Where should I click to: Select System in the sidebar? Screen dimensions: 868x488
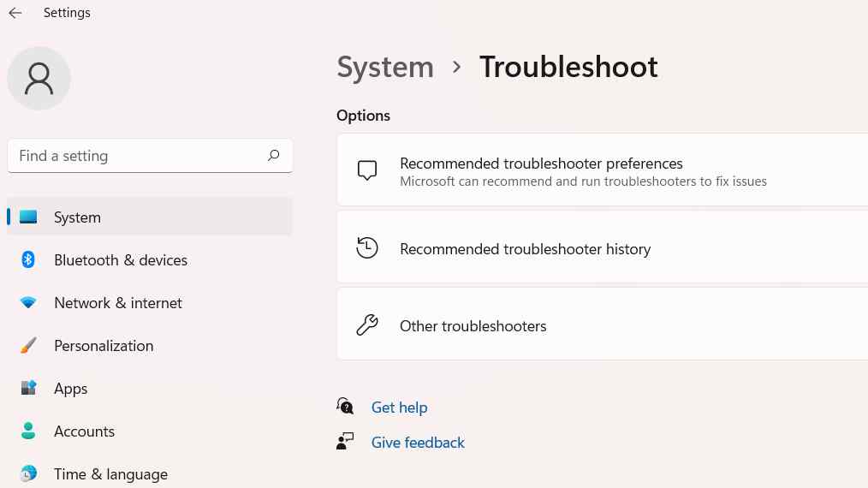150,217
